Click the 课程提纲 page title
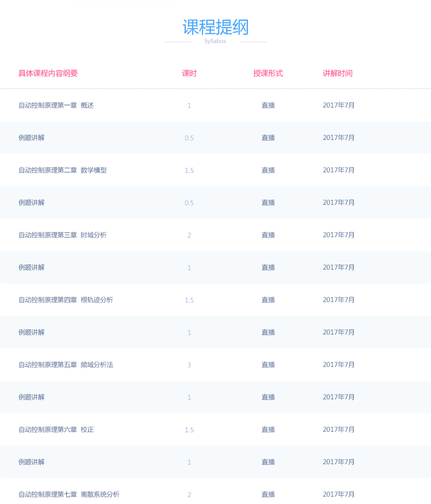This screenshot has width=431, height=504. click(x=215, y=27)
